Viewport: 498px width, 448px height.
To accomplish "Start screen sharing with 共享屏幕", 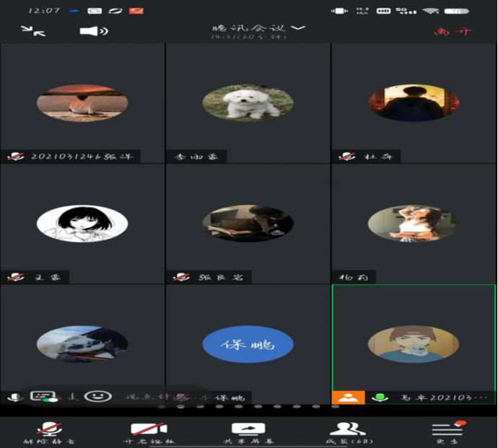I will pyautogui.click(x=248, y=431).
